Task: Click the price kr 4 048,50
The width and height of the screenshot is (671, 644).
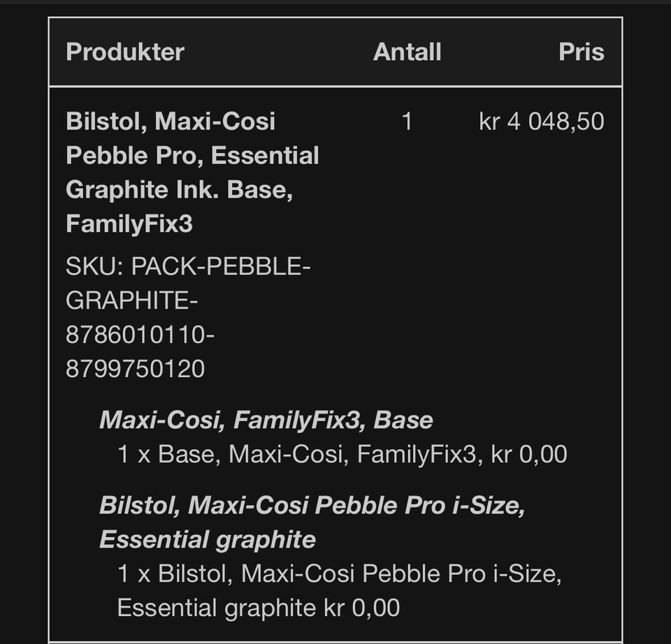Action: coord(541,121)
